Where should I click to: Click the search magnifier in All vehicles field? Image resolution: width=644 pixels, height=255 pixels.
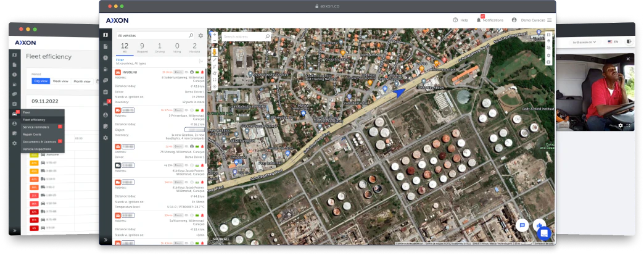pos(191,36)
